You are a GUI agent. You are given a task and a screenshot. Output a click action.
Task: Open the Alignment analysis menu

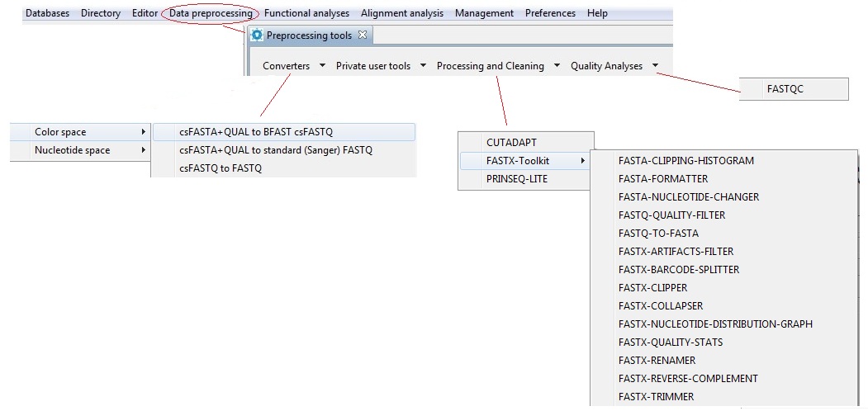click(x=402, y=13)
